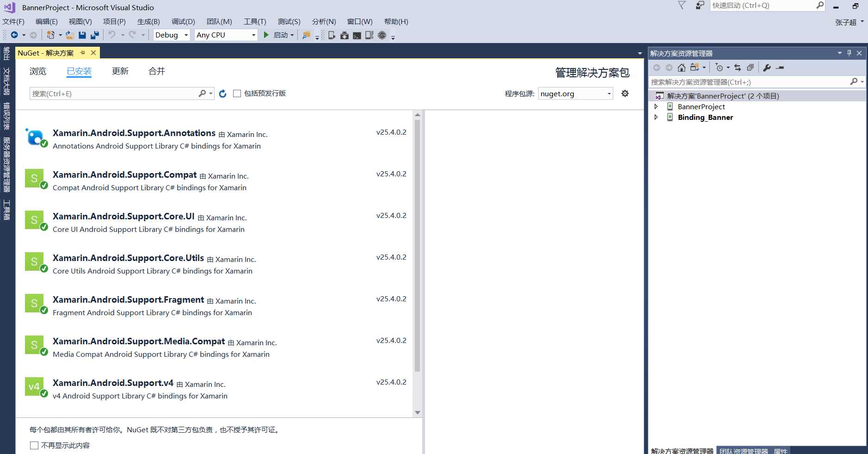Switch to the 合并 tab in NuGet
The height and width of the screenshot is (454, 868).
157,71
